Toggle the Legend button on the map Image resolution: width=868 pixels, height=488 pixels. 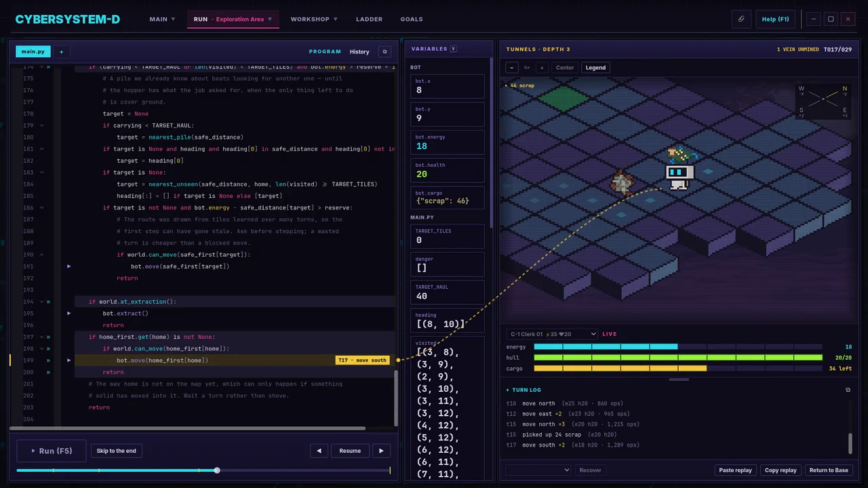click(595, 68)
